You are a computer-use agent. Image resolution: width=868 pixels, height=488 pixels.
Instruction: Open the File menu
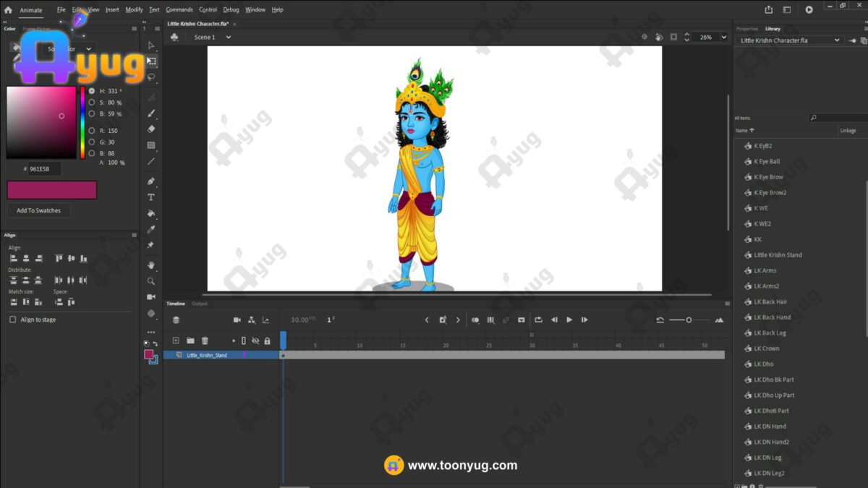click(61, 9)
